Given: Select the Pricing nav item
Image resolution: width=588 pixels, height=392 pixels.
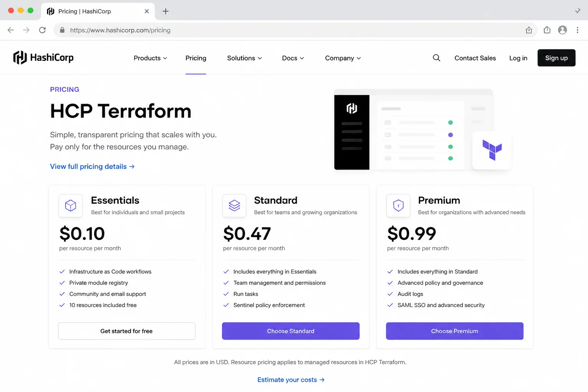Looking at the screenshot, I should (x=196, y=58).
